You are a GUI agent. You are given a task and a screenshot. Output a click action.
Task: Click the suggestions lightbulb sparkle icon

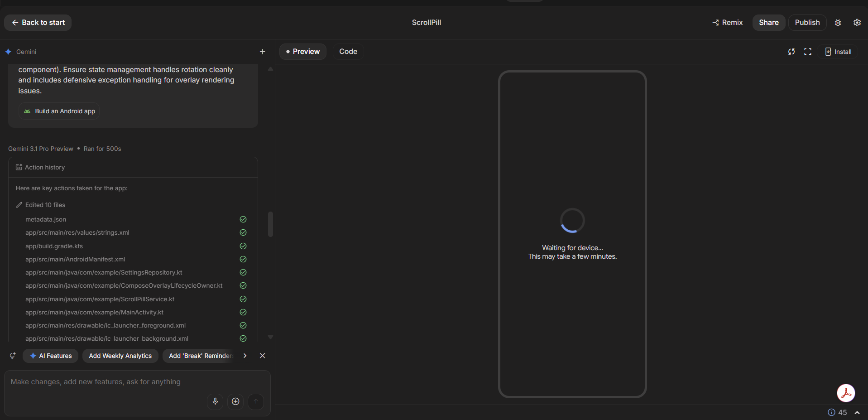[13, 356]
